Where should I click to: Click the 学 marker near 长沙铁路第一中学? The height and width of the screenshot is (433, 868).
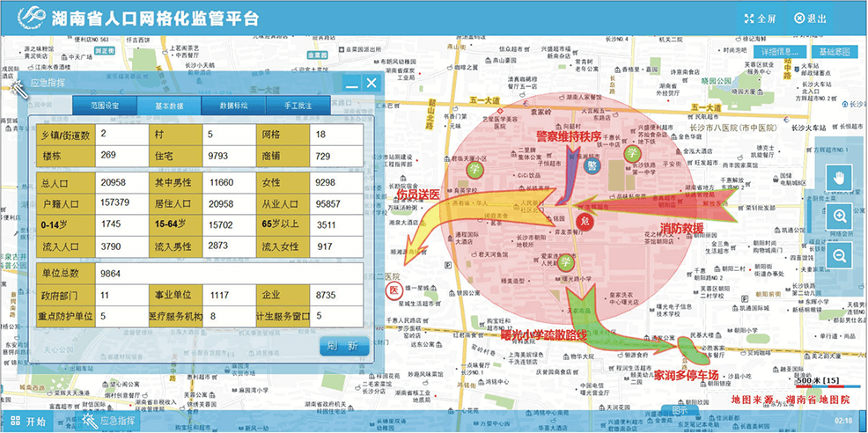coord(632,154)
